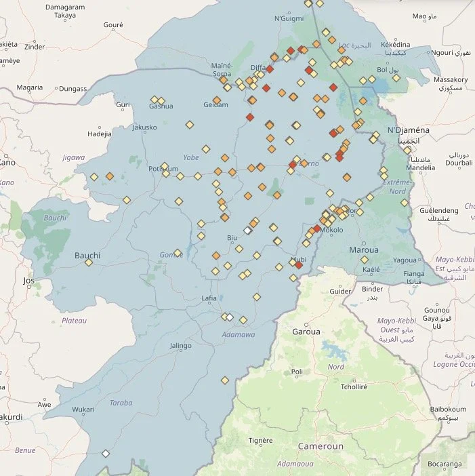Click the Garoua city label
This screenshot has height=476, width=475.
click(x=306, y=332)
